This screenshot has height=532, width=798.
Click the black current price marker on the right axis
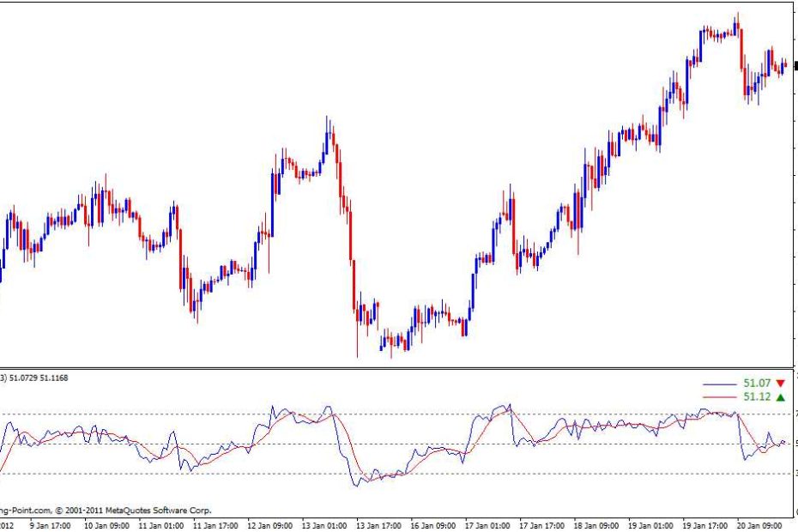pos(795,65)
